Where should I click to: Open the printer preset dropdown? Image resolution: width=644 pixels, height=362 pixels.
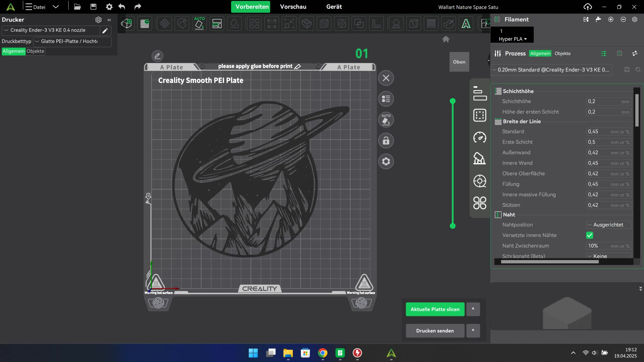click(x=51, y=30)
